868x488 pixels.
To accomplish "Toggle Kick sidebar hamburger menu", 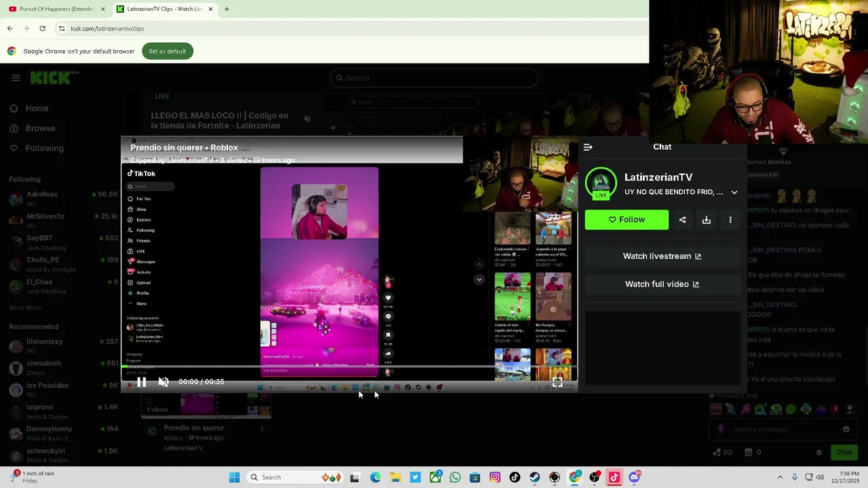I will [x=16, y=78].
